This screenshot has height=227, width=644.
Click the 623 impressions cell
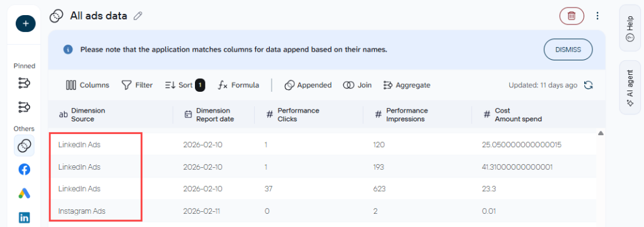379,189
